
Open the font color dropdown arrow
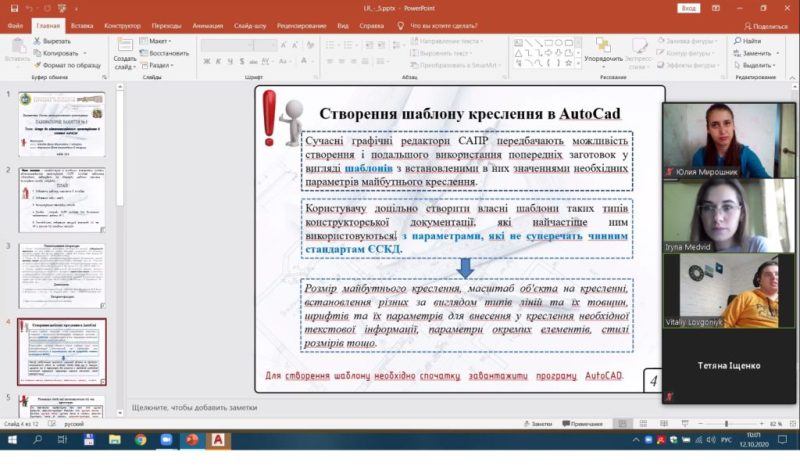click(x=312, y=61)
